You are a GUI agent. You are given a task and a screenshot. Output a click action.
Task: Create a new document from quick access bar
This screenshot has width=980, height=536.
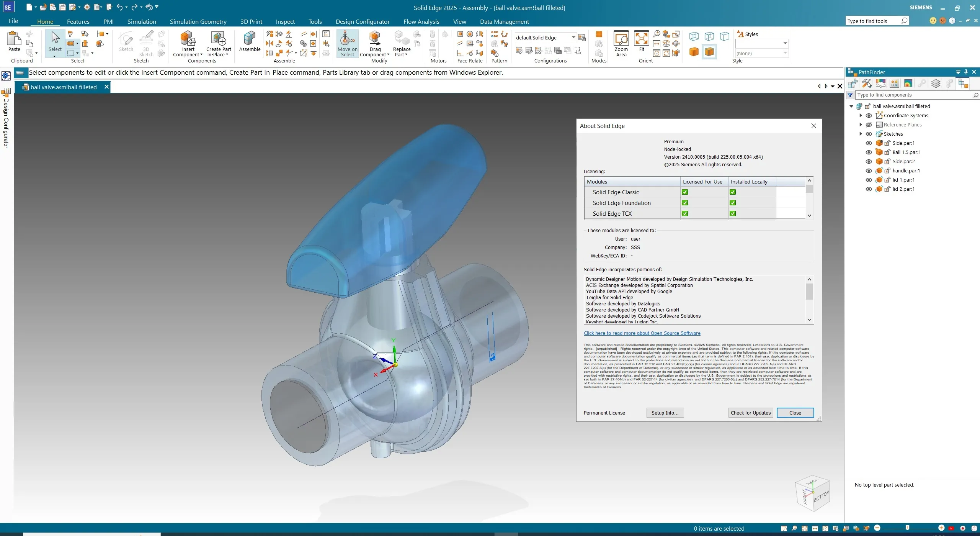(29, 7)
